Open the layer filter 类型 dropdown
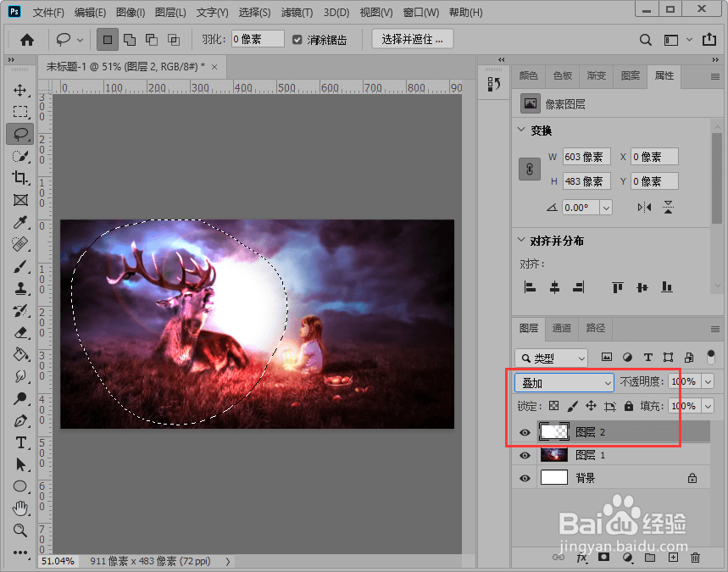728x572 pixels. point(551,358)
